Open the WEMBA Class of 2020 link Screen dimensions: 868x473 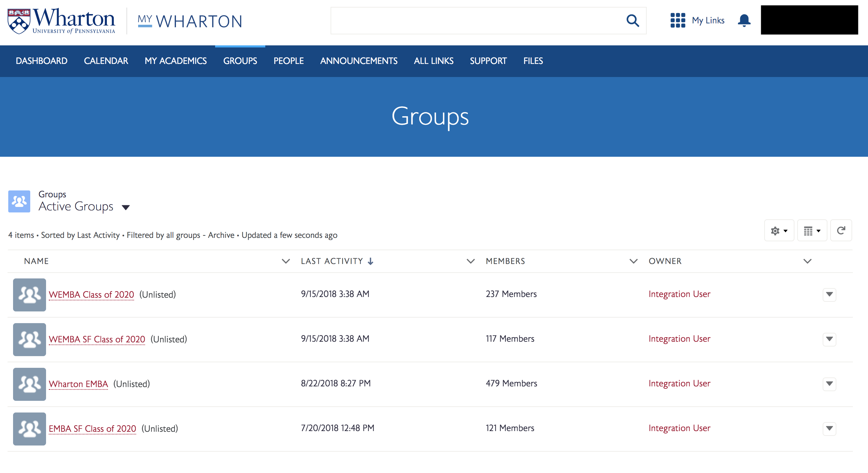click(91, 295)
